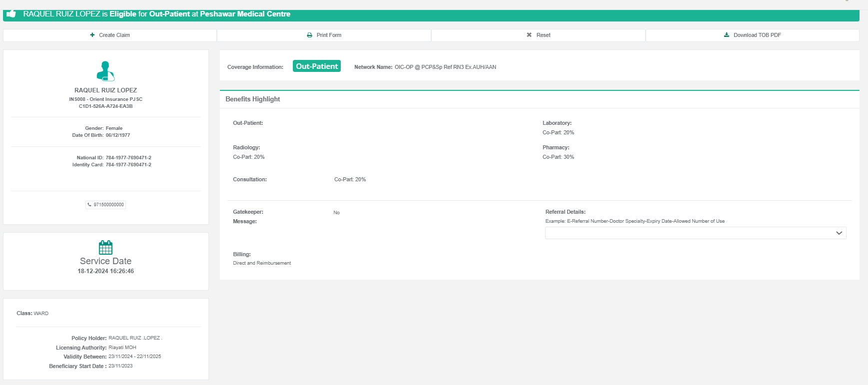Open the Referral Details dropdown
Image resolution: width=868 pixels, height=385 pixels.
tap(690, 233)
